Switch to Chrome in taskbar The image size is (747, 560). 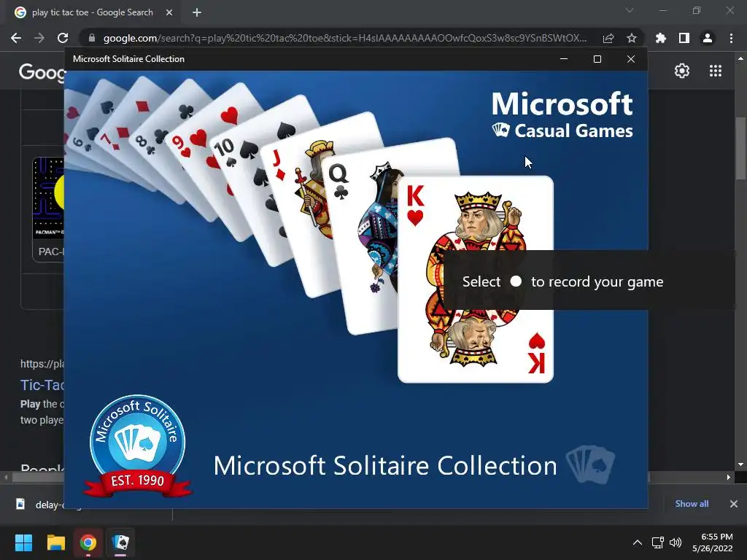tap(88, 542)
